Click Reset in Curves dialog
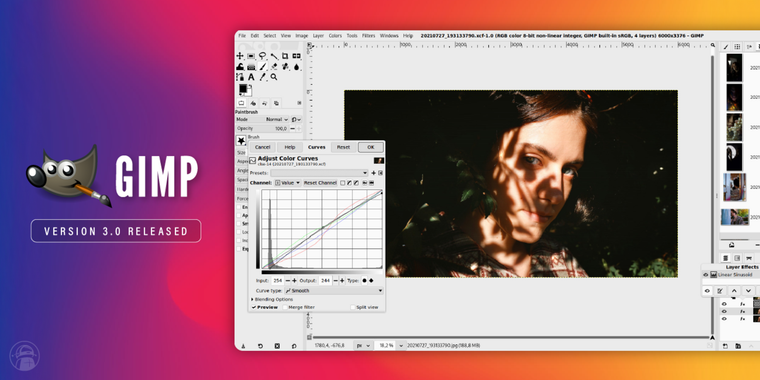This screenshot has width=760, height=380. pos(343,147)
